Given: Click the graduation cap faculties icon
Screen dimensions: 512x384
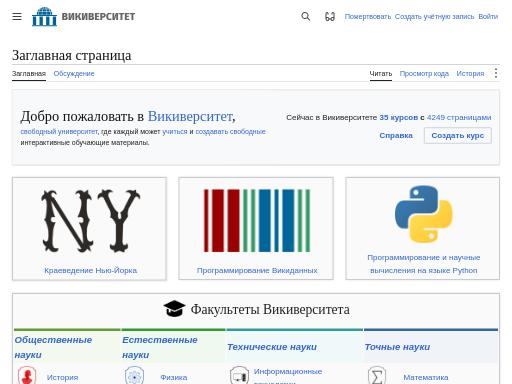Looking at the screenshot, I should (174, 309).
